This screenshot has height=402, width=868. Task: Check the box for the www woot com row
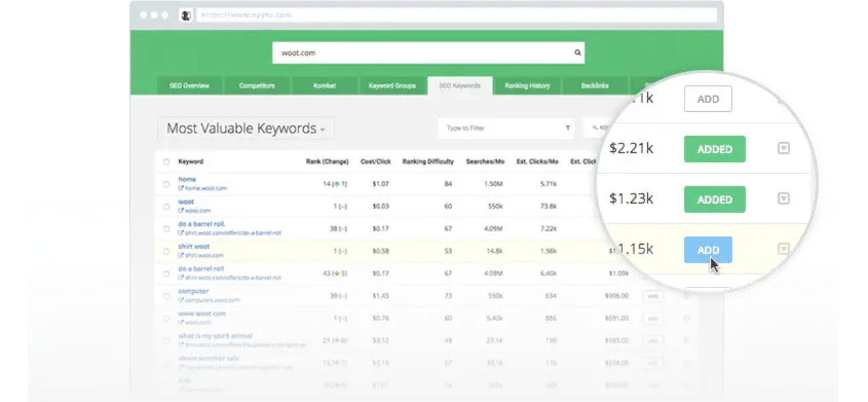click(x=166, y=318)
